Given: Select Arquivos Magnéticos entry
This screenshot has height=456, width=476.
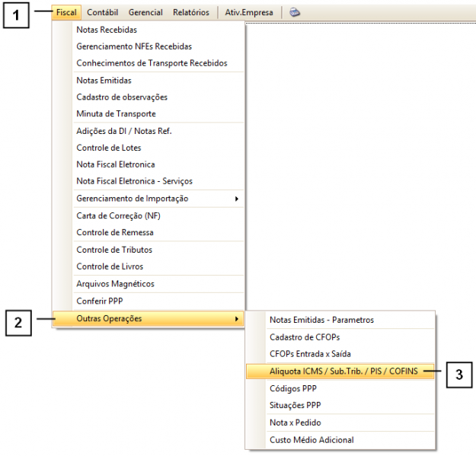Looking at the screenshot, I should pyautogui.click(x=115, y=284).
